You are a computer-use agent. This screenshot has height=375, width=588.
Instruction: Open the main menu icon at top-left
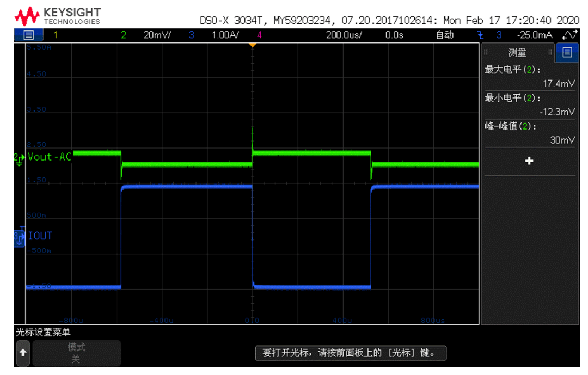click(x=28, y=35)
